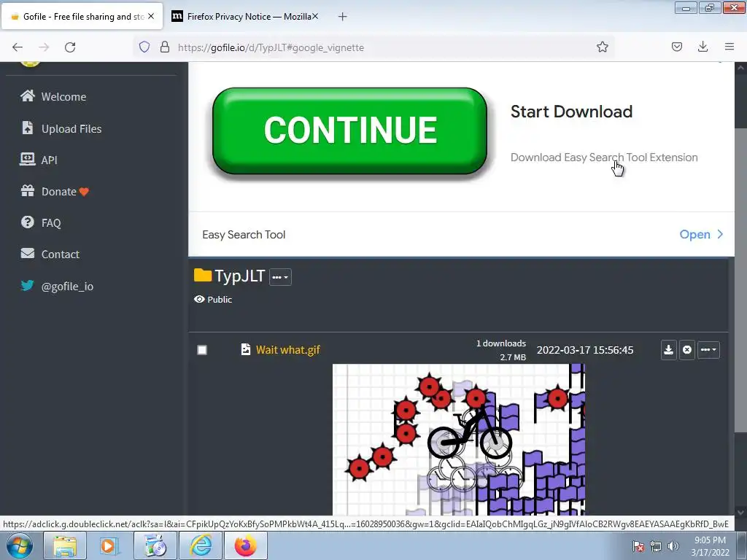This screenshot has height=560, width=747.
Task: Click the browser forward arrow
Action: [44, 47]
